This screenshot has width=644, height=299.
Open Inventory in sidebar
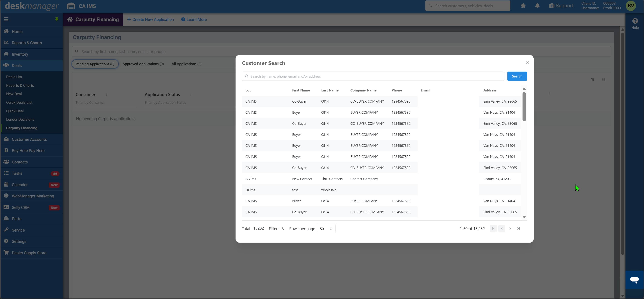click(32, 54)
